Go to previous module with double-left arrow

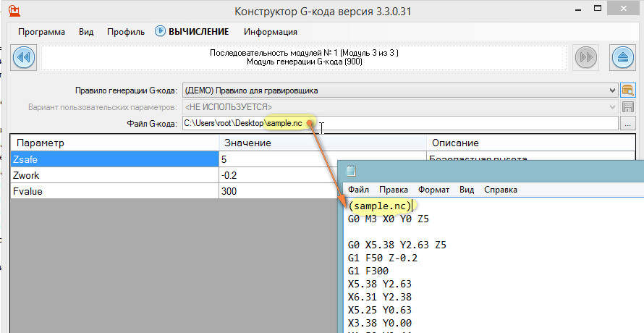click(24, 57)
